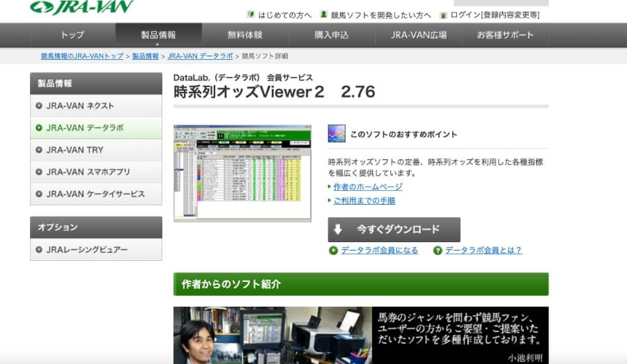627x364 pixels.
Task: Click the 競馬情報のJRA-VANトップ breadcrumb
Action: (x=82, y=56)
